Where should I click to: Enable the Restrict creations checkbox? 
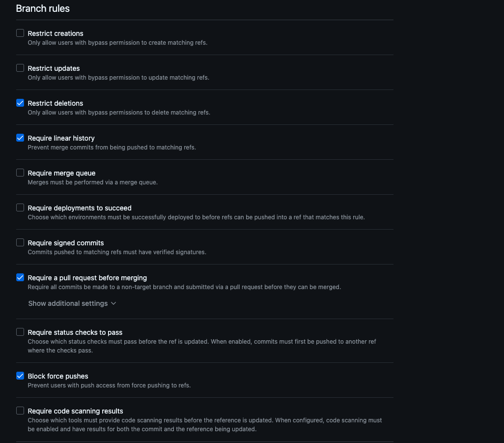pos(20,33)
